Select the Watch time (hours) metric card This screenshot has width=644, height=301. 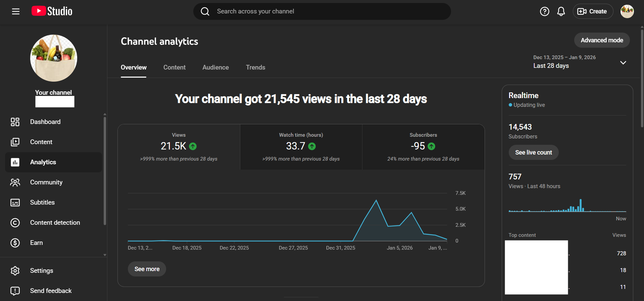(x=301, y=147)
